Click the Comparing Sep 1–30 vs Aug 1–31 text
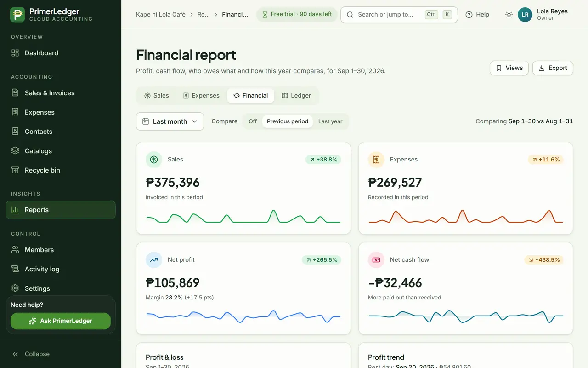Screen dimensions: 588x368 [x=524, y=121]
